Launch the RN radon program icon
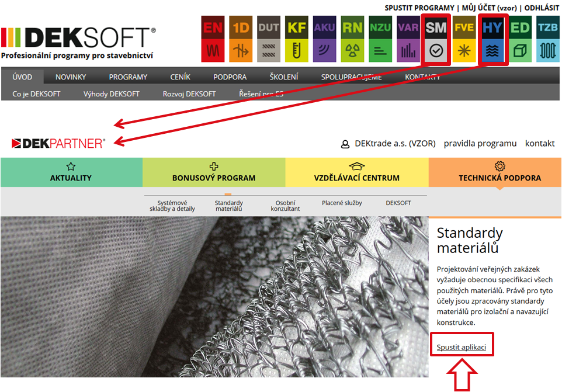 353,39
